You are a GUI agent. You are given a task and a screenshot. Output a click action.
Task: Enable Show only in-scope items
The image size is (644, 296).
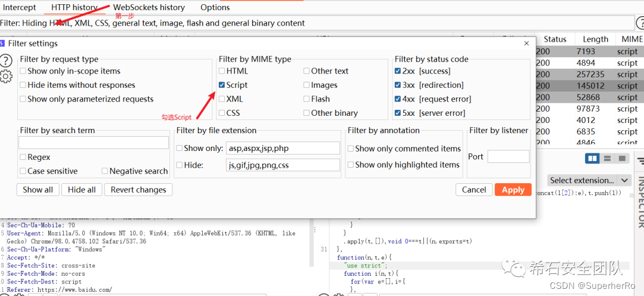point(23,71)
